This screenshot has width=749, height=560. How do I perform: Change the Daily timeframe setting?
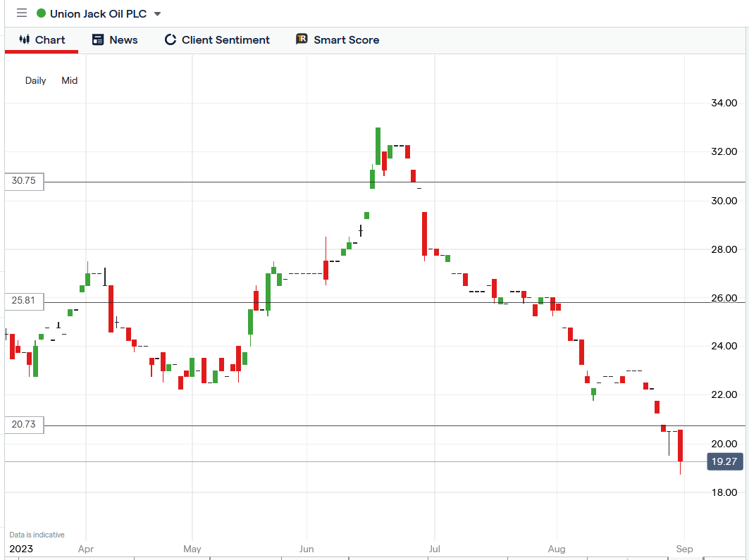(35, 81)
